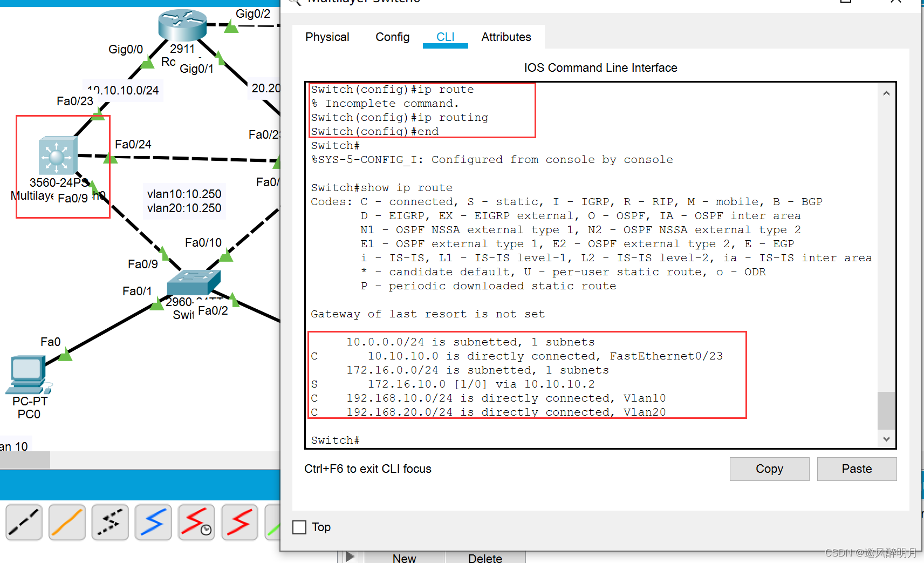The width and height of the screenshot is (924, 563).
Task: Click the vlan10:10.250 note line
Action: coord(184,194)
